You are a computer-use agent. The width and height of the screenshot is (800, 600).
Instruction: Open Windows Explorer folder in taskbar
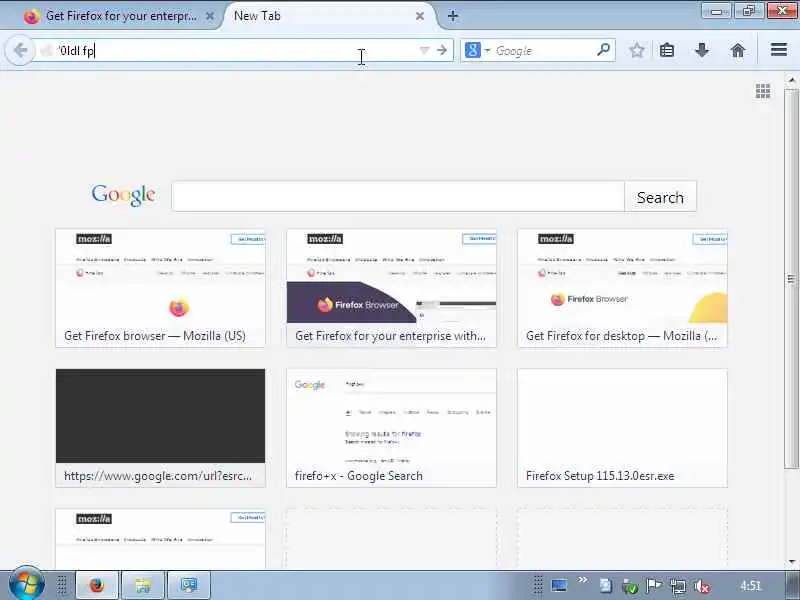click(143, 585)
